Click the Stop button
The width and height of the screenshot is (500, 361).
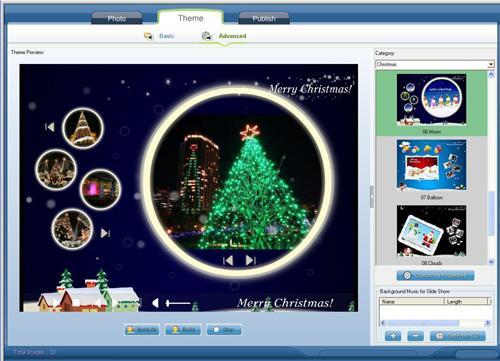[224, 330]
